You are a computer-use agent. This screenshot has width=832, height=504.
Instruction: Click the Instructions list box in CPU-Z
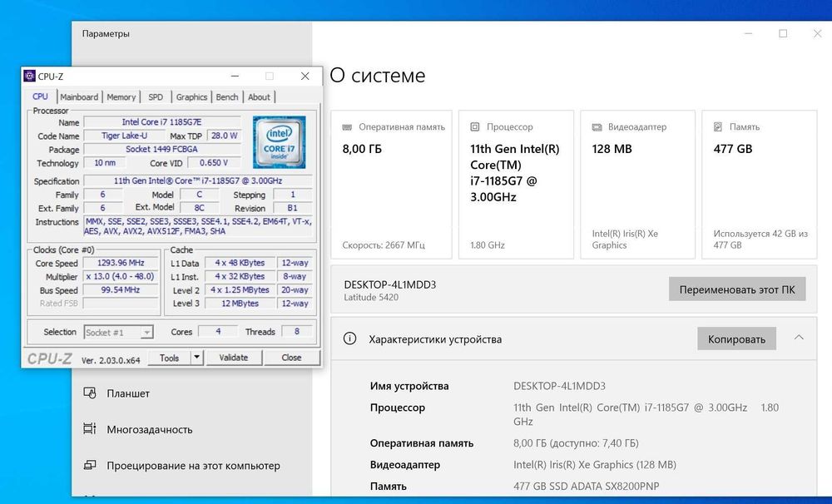(x=198, y=226)
